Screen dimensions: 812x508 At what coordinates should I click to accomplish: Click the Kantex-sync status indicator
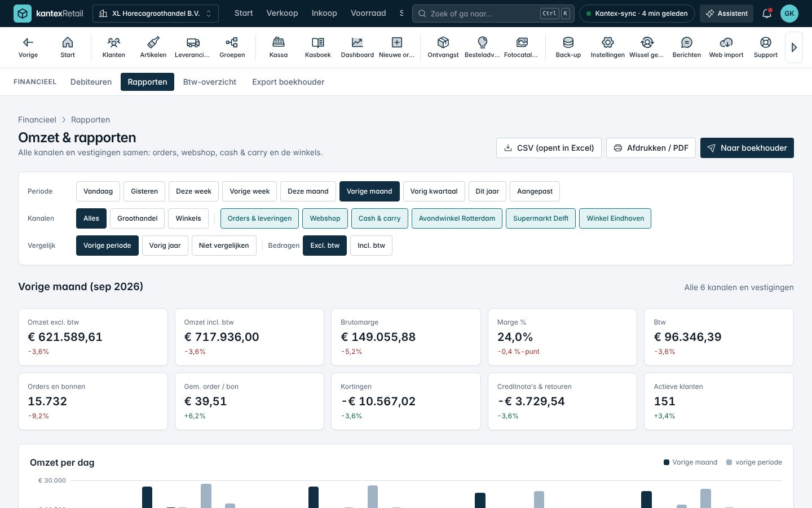point(637,14)
